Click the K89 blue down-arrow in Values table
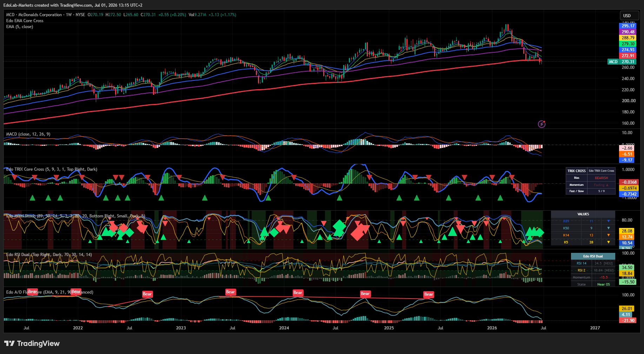Viewport: 644px width, 354px height. (x=609, y=221)
